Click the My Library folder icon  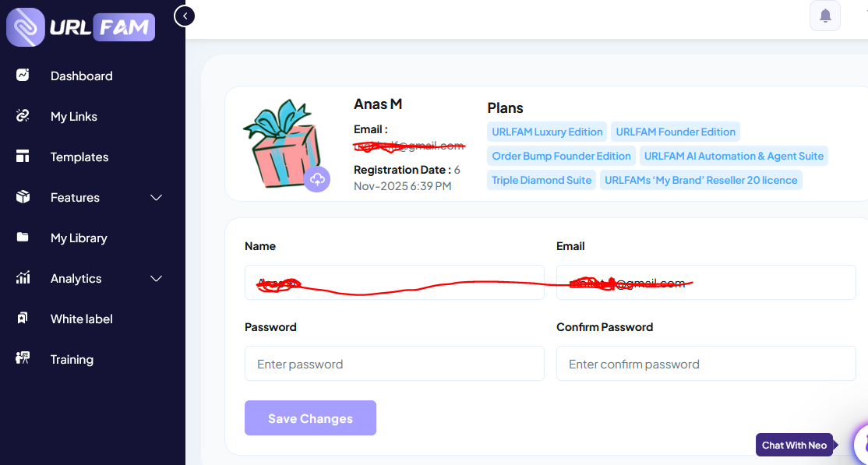pyautogui.click(x=23, y=238)
